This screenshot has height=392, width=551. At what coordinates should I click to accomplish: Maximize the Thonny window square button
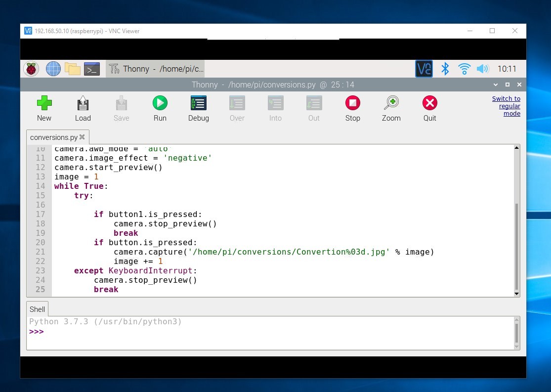(508, 85)
